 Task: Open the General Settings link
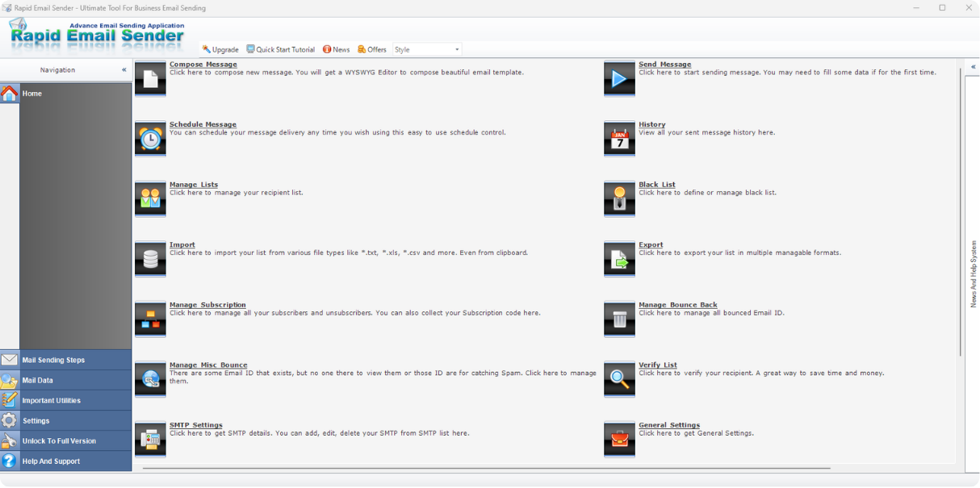click(x=669, y=425)
